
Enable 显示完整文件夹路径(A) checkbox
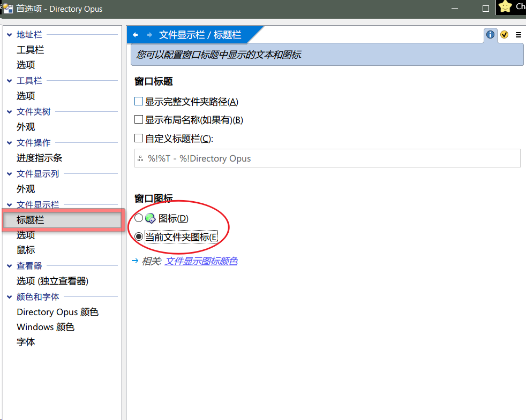(x=139, y=101)
